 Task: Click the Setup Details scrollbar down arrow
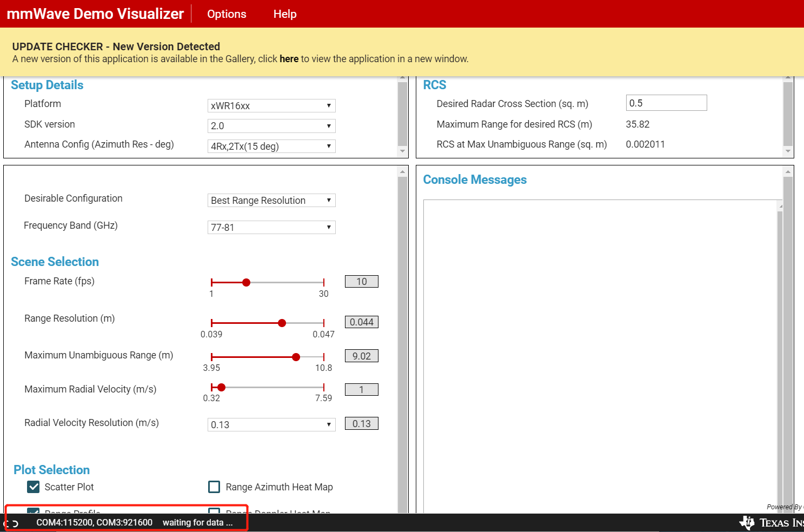click(x=402, y=151)
